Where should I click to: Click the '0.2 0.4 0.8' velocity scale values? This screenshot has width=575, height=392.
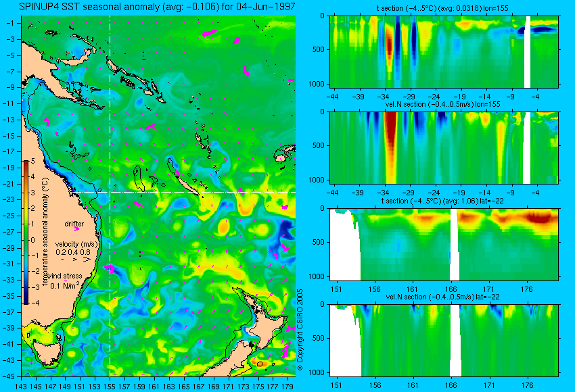coord(73,252)
